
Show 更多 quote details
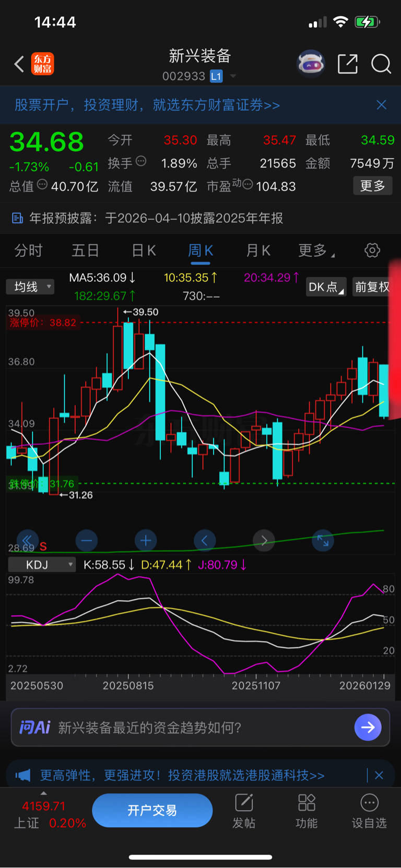(373, 186)
